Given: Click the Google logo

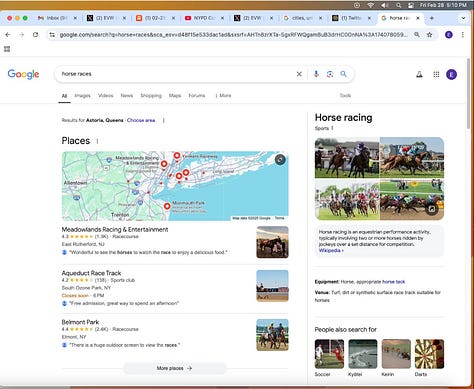Looking at the screenshot, I should tap(23, 74).
